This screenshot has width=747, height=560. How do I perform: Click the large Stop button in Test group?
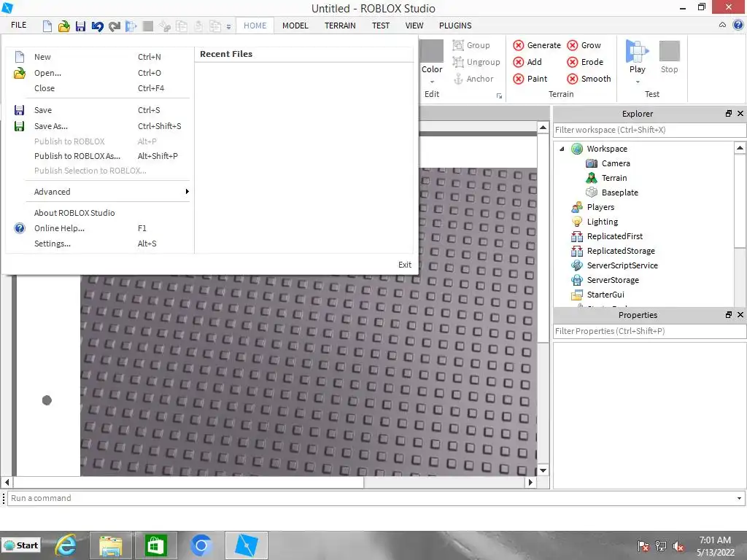(x=670, y=57)
